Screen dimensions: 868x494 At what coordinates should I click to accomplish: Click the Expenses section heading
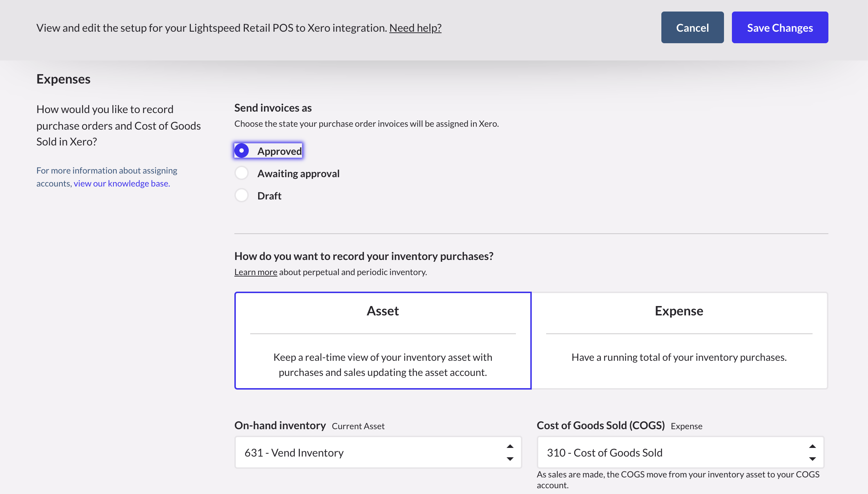(63, 79)
